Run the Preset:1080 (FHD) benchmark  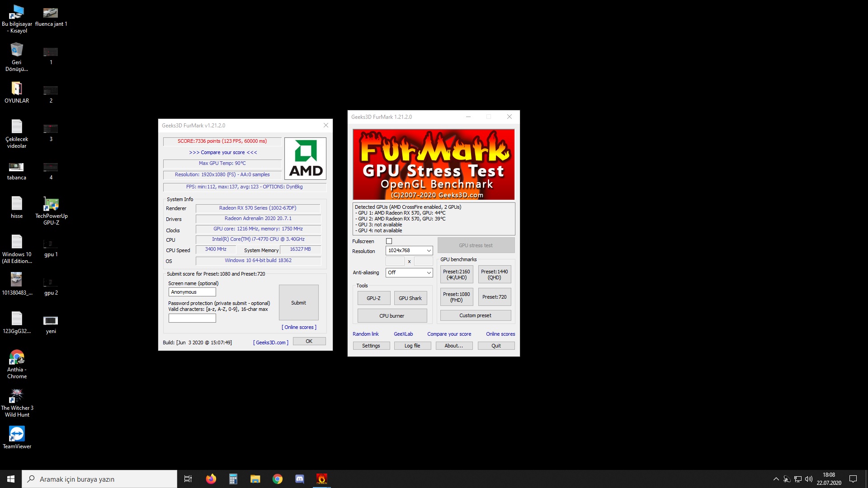(456, 297)
